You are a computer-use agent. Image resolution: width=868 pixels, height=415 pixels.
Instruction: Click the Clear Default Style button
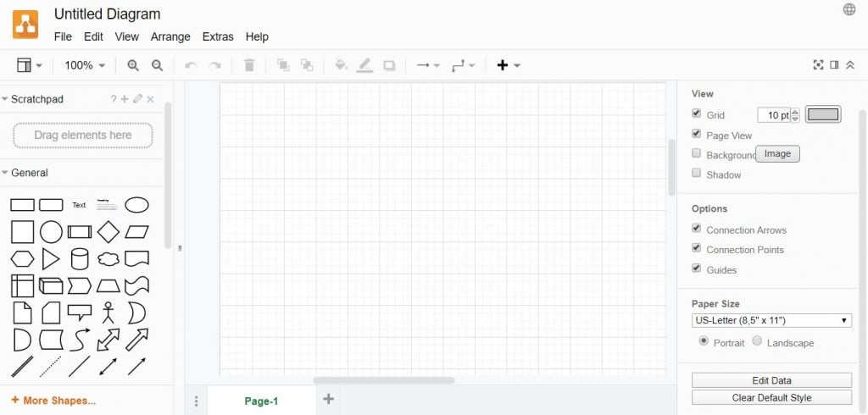coord(771,397)
